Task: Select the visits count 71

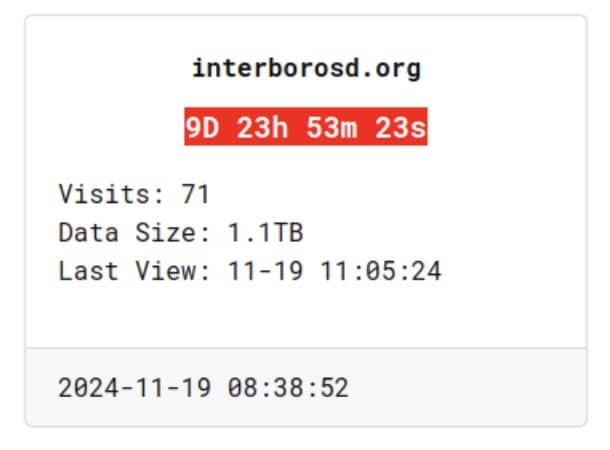Action: (195, 194)
